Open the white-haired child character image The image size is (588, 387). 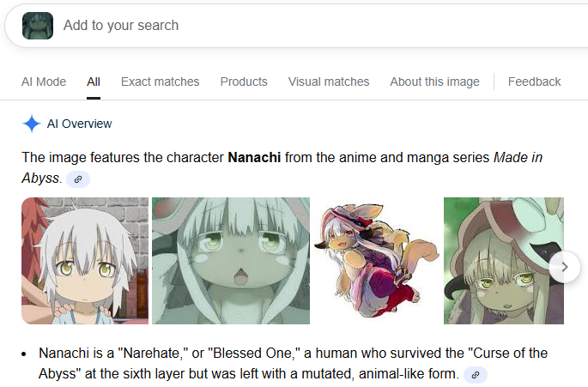85,261
